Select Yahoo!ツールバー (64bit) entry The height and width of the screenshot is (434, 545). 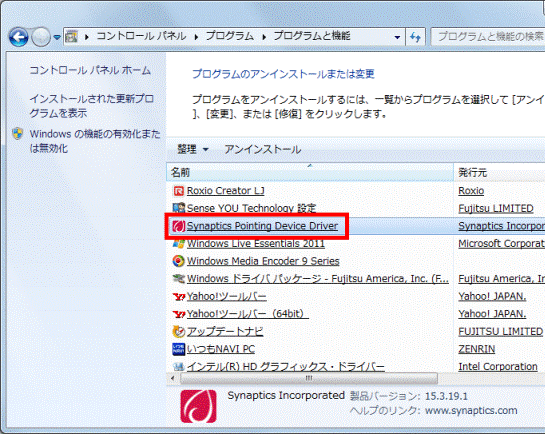point(247,314)
